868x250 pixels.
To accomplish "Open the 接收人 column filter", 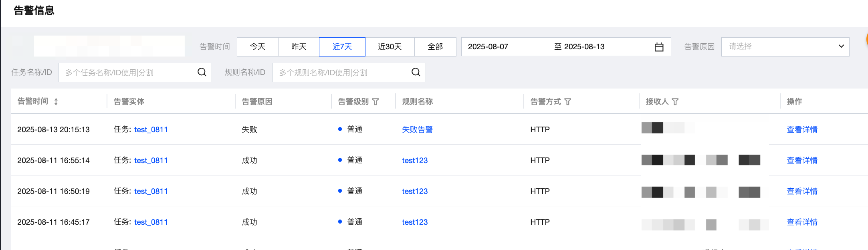I will pos(675,102).
